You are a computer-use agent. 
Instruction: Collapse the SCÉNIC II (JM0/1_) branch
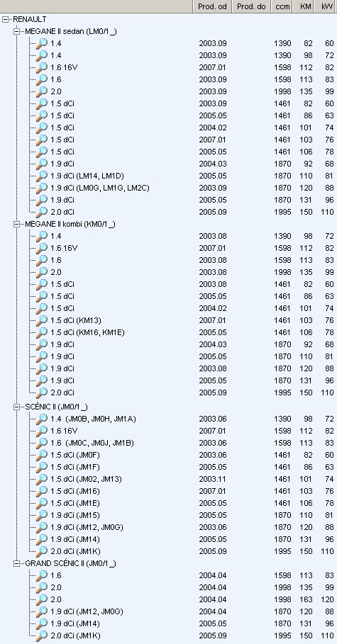click(16, 407)
